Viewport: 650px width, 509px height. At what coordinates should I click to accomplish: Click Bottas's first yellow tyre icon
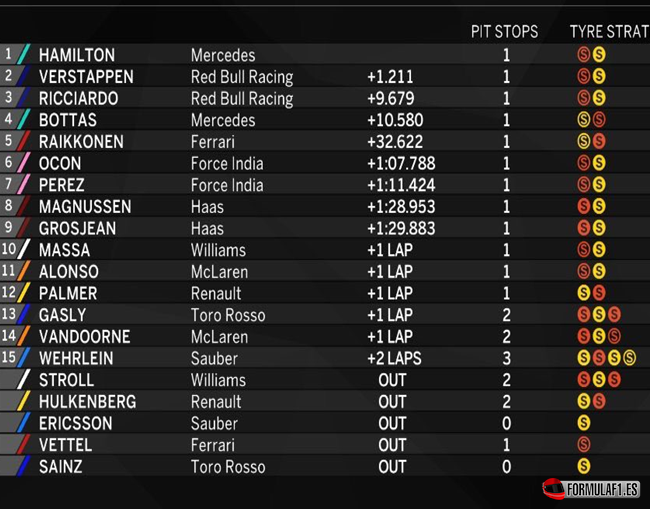584,119
